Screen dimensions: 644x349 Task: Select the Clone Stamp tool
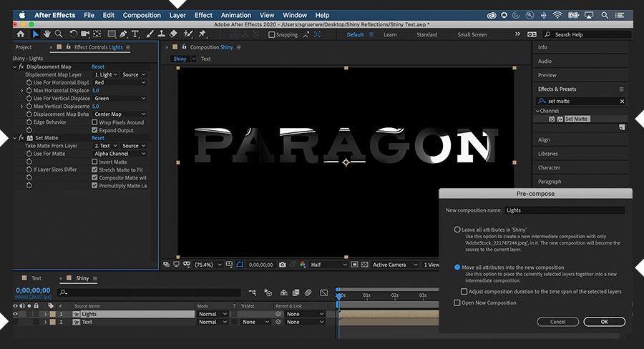(x=162, y=34)
